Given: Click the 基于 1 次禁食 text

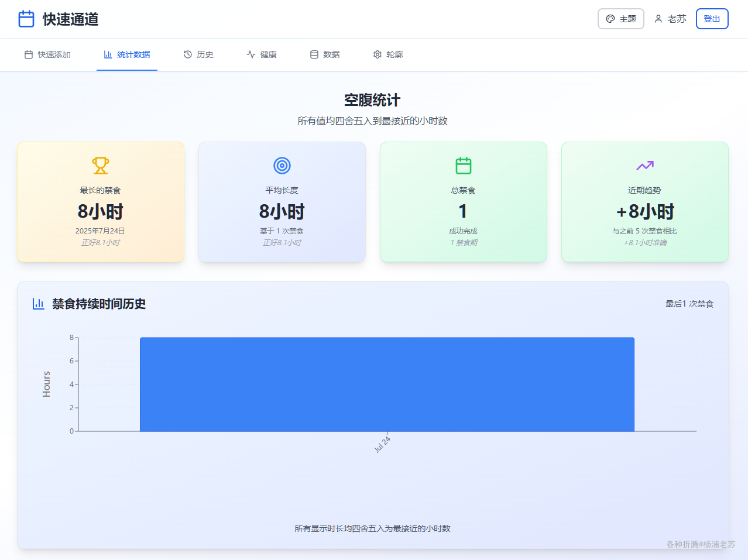Looking at the screenshot, I should (282, 231).
